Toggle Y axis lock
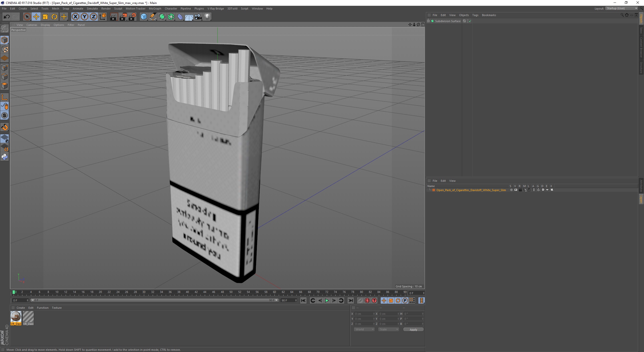The height and width of the screenshot is (352, 644). [x=85, y=17]
